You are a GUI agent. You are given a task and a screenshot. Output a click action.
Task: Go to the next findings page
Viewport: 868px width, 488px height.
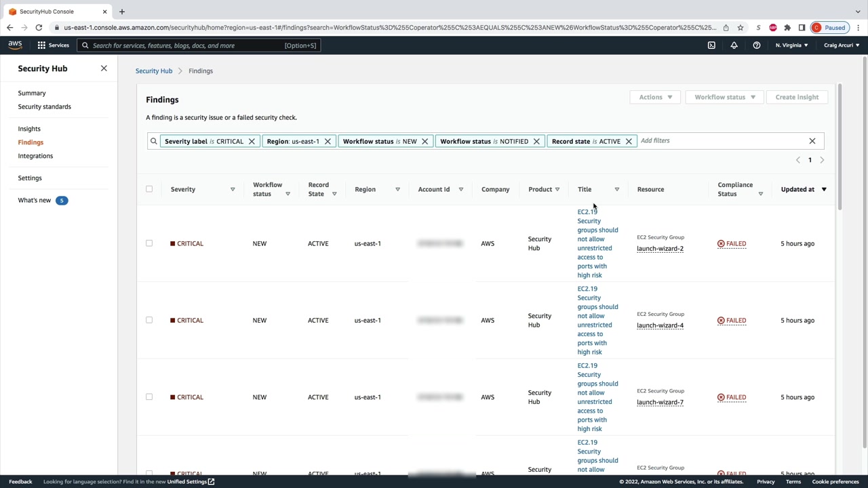(x=822, y=160)
